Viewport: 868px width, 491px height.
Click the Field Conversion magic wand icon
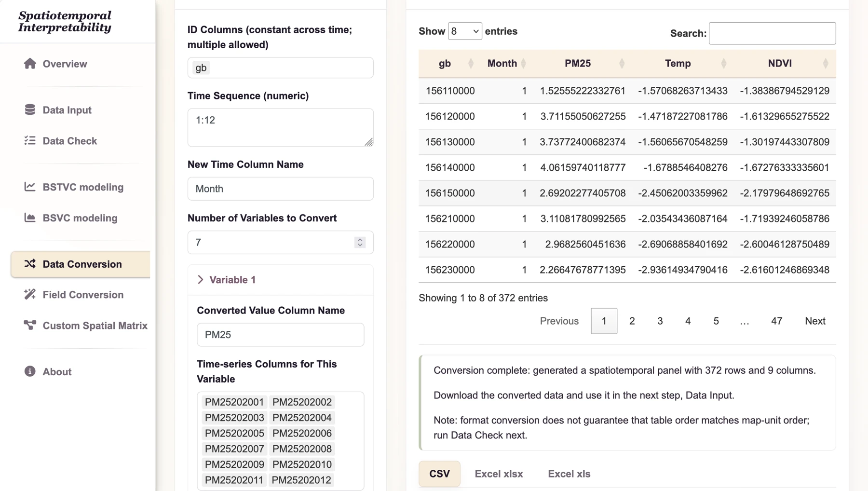pos(30,294)
